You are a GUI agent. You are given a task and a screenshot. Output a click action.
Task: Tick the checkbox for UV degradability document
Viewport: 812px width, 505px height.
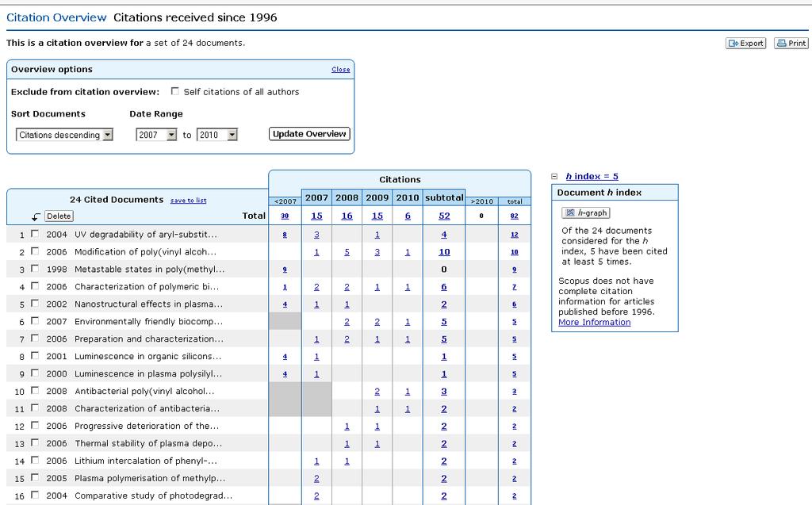click(35, 234)
